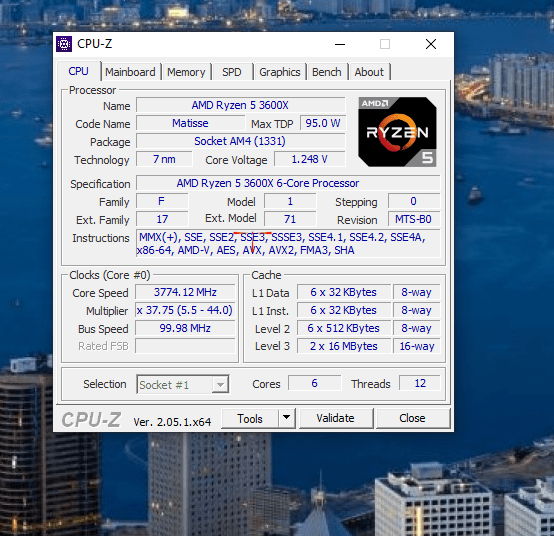
Task: Click the CPU-Z application icon in title bar
Action: [x=64, y=44]
